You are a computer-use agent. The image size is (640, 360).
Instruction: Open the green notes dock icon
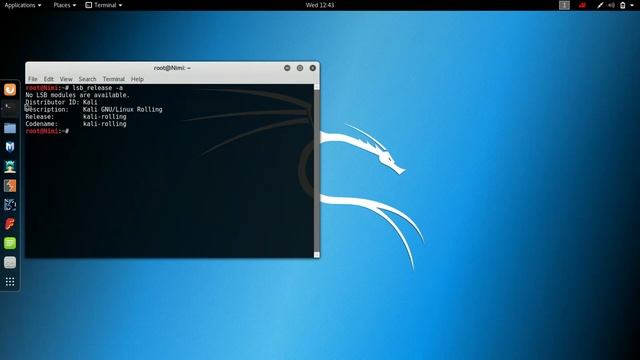(10, 243)
